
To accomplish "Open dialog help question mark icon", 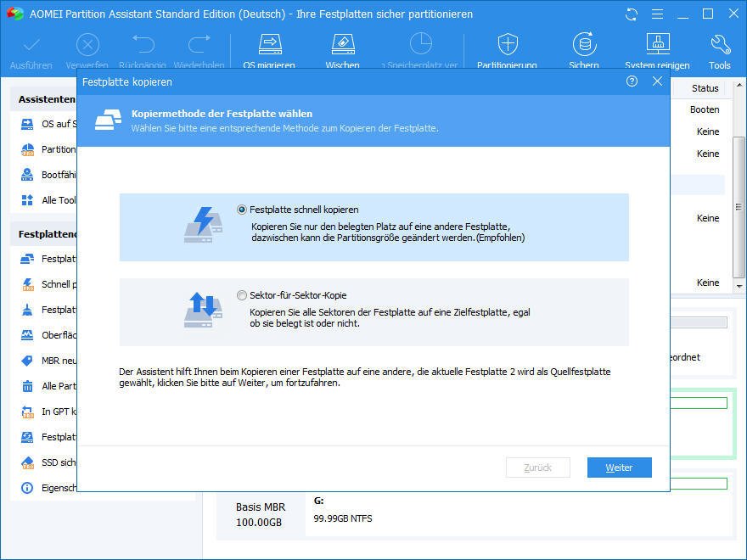I will point(632,81).
